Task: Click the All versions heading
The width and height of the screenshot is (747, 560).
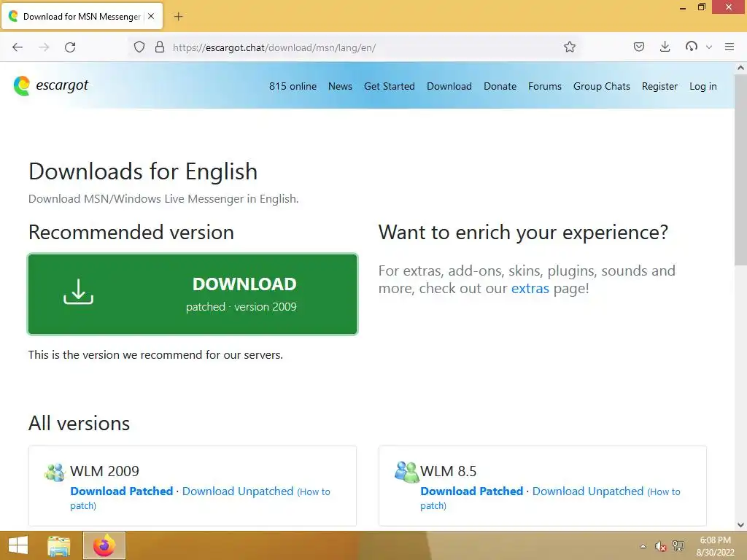Action: [79, 424]
